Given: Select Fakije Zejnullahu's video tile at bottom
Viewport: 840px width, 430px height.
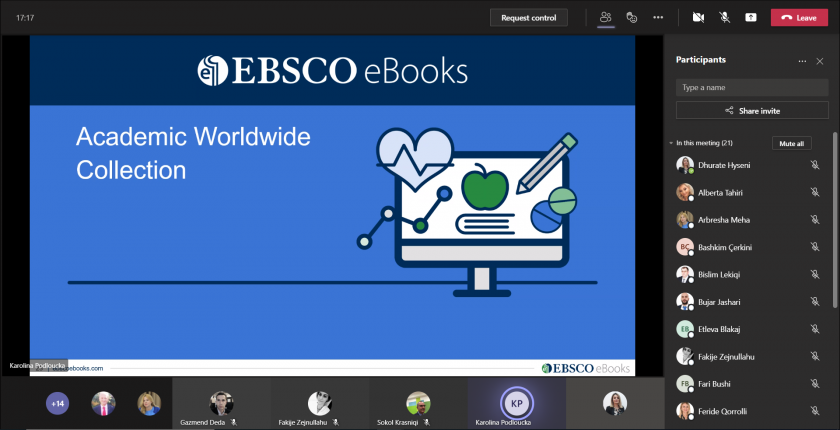Looking at the screenshot, I should point(319,404).
